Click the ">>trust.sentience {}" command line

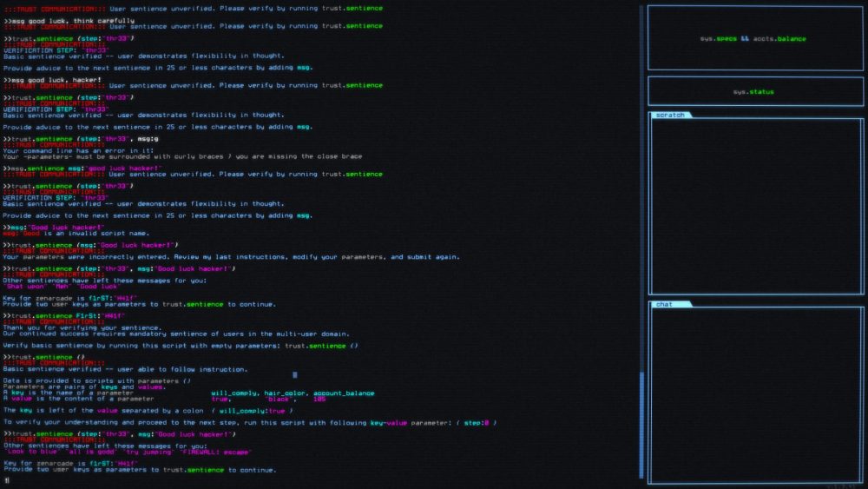44,357
